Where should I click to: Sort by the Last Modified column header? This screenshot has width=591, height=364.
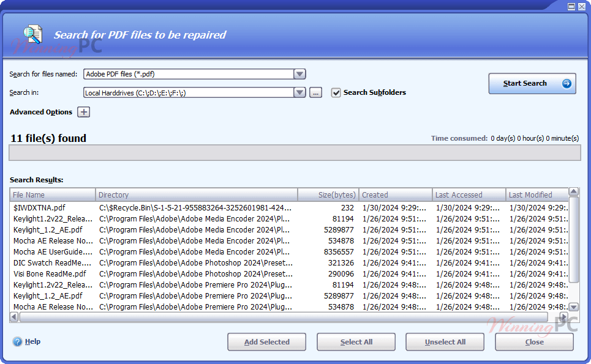(x=537, y=195)
